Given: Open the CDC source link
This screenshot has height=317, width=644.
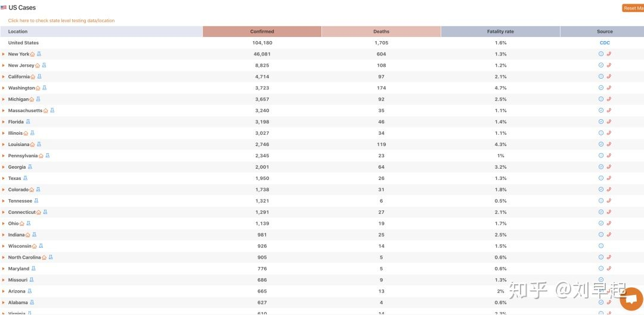Looking at the screenshot, I should tap(605, 43).
